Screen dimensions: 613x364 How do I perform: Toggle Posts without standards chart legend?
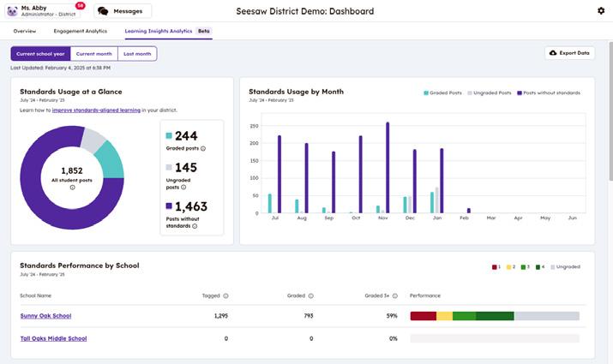click(x=548, y=92)
